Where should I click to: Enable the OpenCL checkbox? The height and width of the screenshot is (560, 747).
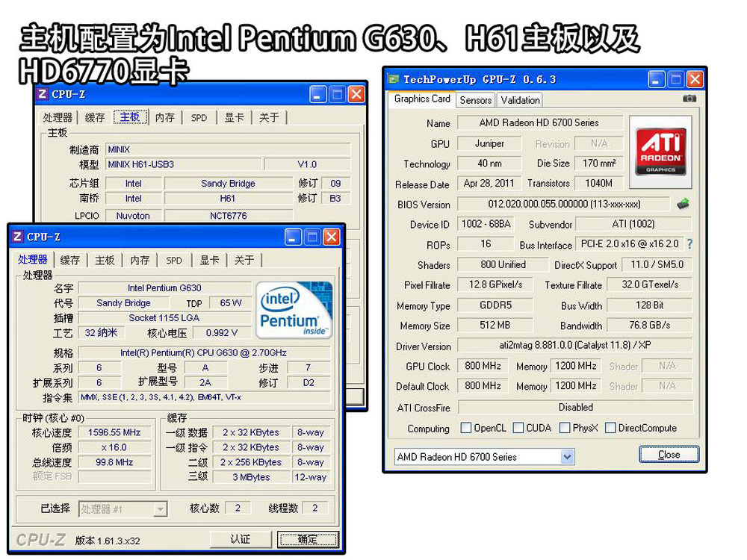click(x=466, y=428)
